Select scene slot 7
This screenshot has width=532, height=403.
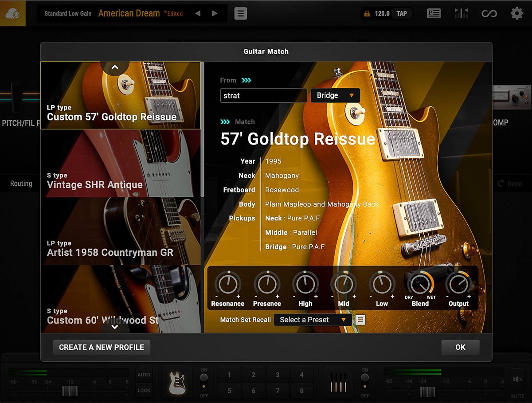pos(278,391)
